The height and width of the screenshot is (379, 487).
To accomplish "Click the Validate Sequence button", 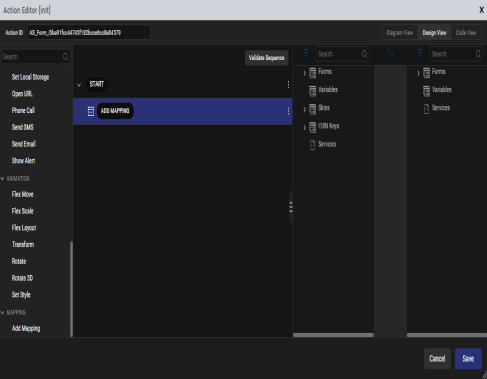I will (266, 58).
